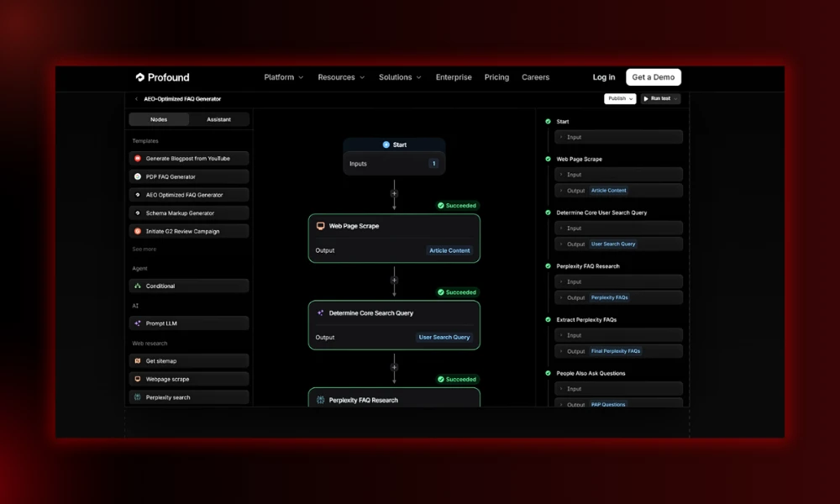Click the Prompt LLM sparkle icon
840x504 pixels.
point(138,323)
